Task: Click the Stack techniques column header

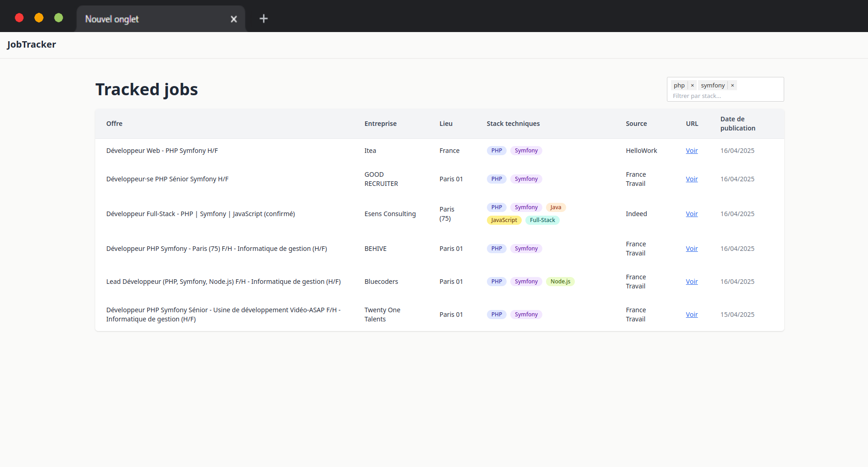Action: click(513, 124)
